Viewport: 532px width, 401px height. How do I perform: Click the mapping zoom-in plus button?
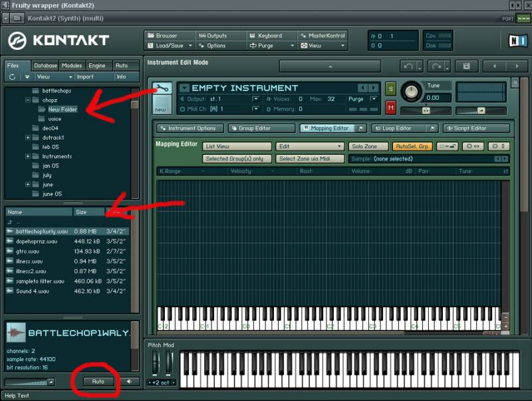505,326
